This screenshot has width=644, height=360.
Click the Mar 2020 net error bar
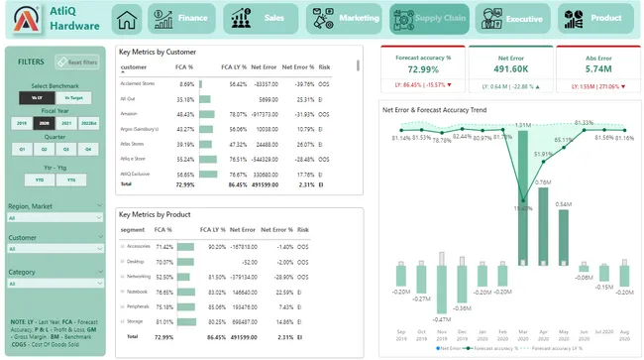coord(523,198)
